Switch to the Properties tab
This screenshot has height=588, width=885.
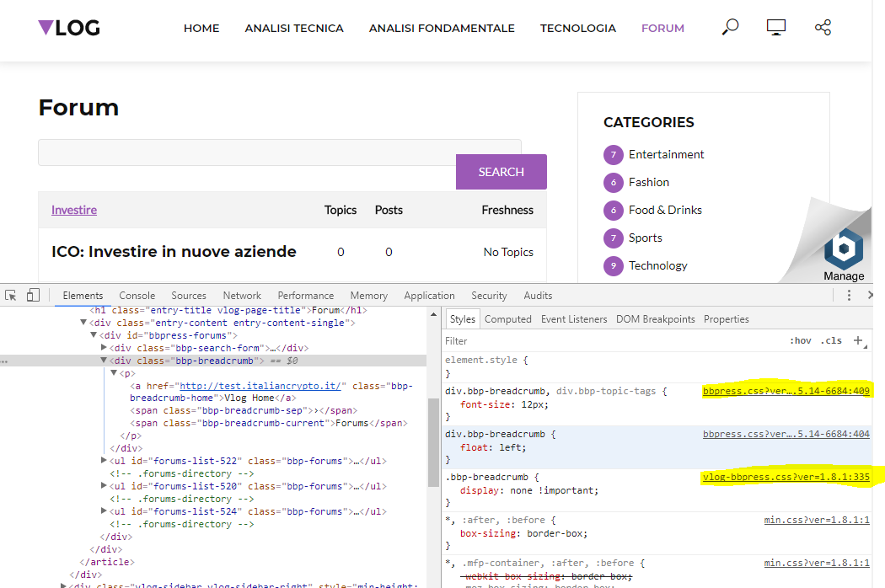click(726, 318)
